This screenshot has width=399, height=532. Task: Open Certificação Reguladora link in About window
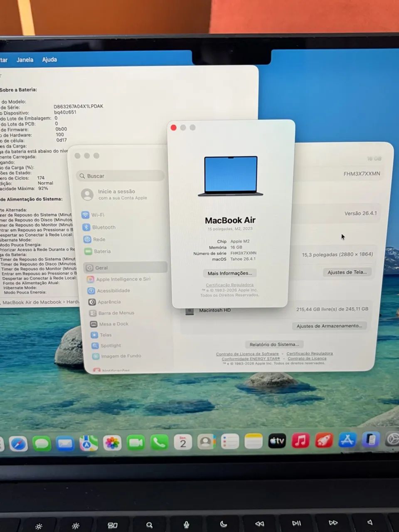[229, 285]
